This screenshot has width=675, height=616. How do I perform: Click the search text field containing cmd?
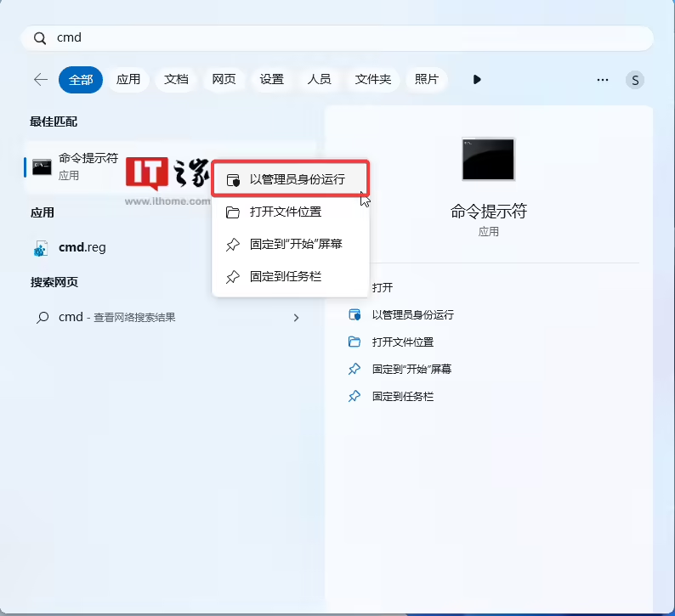pyautogui.click(x=340, y=38)
